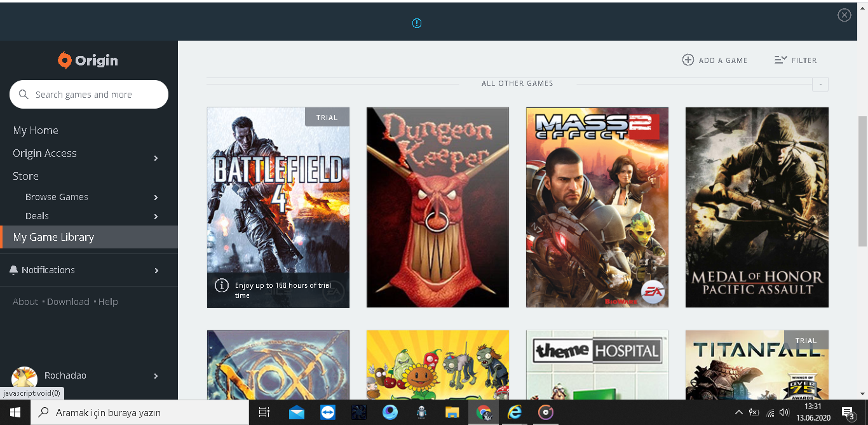The width and height of the screenshot is (868, 425).
Task: Open File Explorer from taskbar
Action: [x=452, y=412]
